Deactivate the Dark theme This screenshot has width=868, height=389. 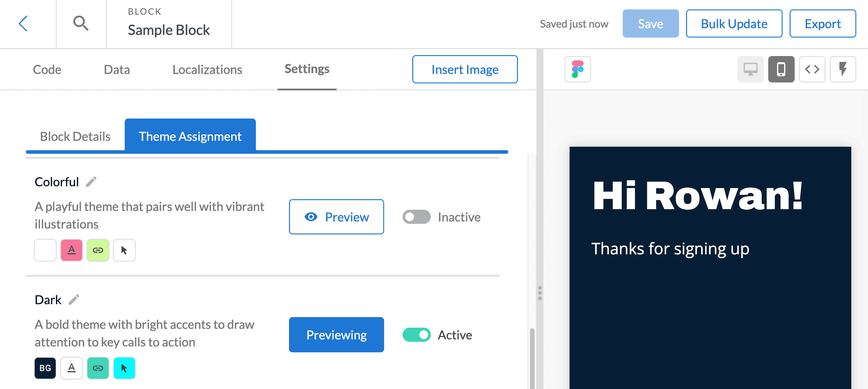[416, 335]
